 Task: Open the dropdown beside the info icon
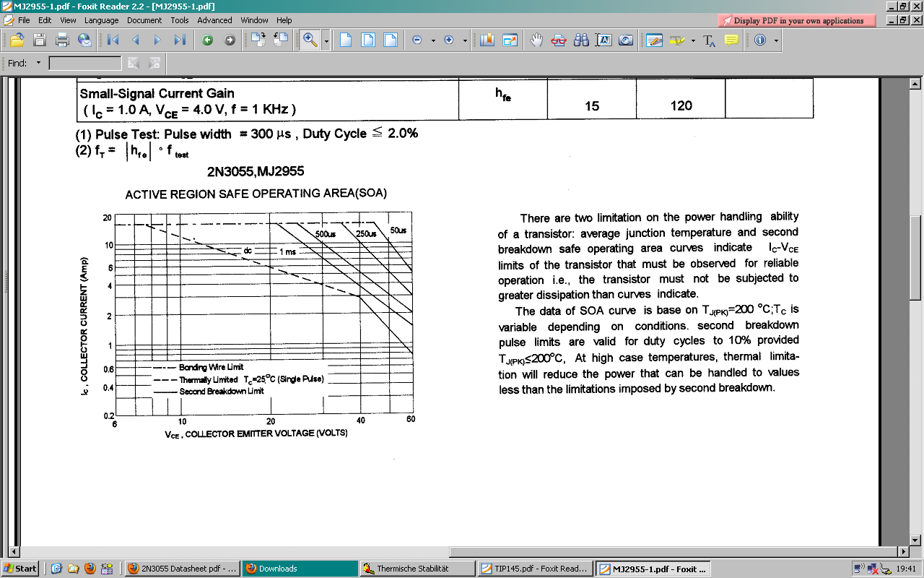click(x=776, y=40)
